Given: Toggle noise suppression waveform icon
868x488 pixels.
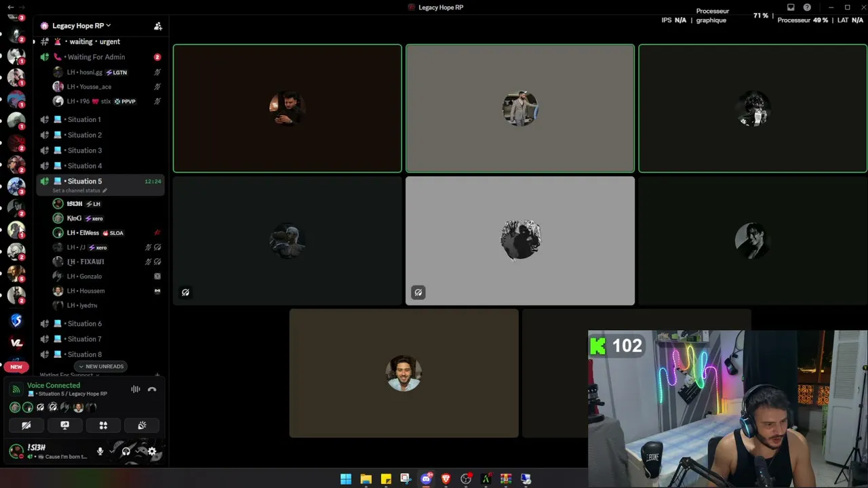Looking at the screenshot, I should (x=136, y=389).
